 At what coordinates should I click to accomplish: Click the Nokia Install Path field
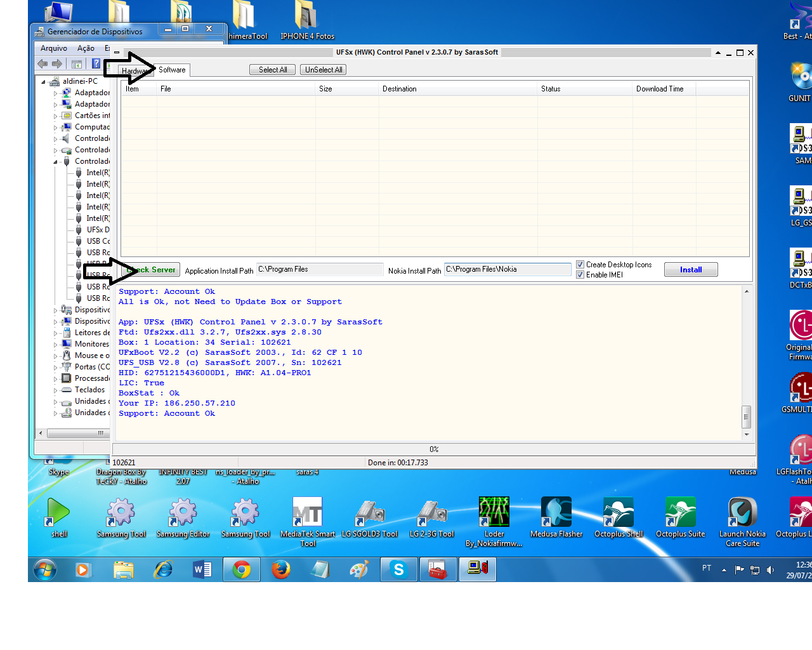click(x=507, y=270)
